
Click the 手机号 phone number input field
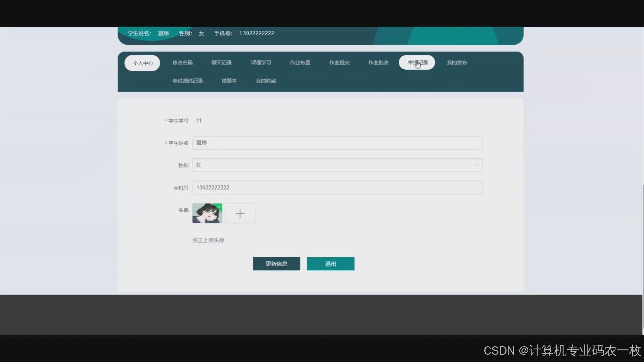tap(337, 187)
